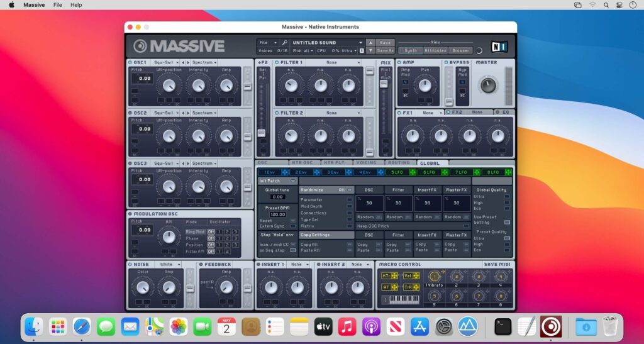The width and height of the screenshot is (644, 344).
Task: Click the Save As button
Action: 385,50
